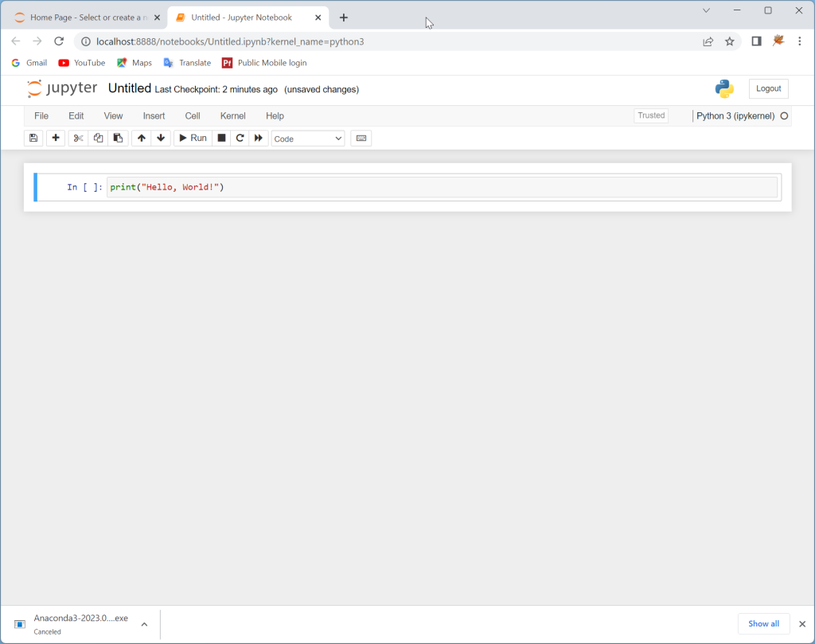Open the Translate bookmark
Viewport: 815px width, 644px height.
pyautogui.click(x=188, y=63)
